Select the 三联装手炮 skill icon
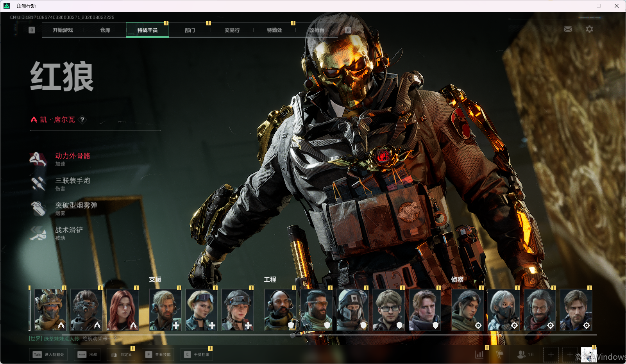 click(38, 184)
